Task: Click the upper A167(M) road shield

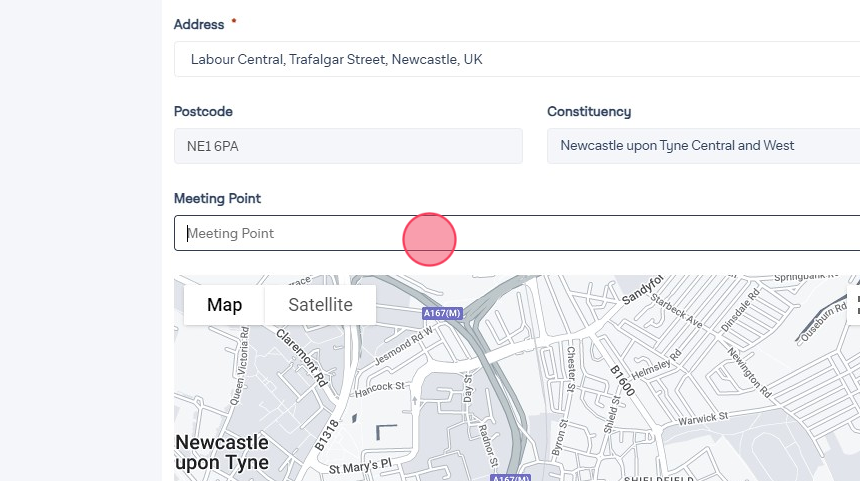Action: (442, 313)
